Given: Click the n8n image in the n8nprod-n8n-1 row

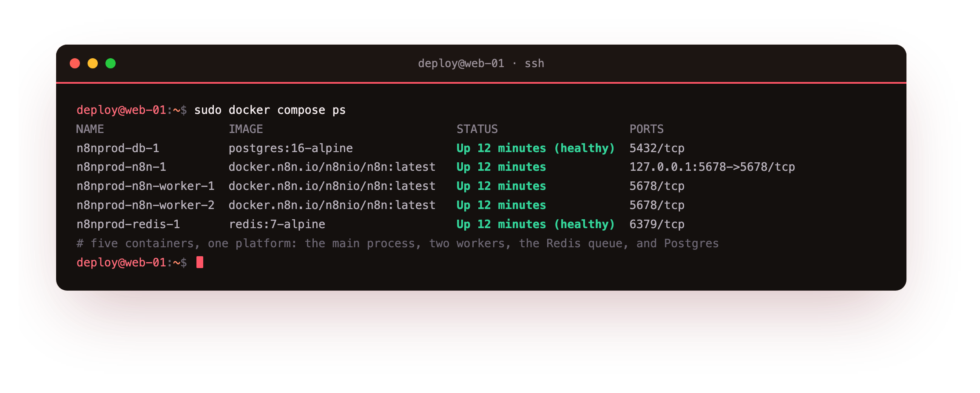Looking at the screenshot, I should pyautogui.click(x=332, y=167).
